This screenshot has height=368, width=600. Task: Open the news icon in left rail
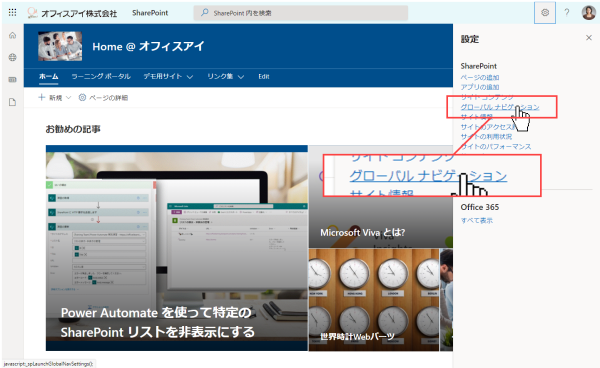(x=13, y=80)
